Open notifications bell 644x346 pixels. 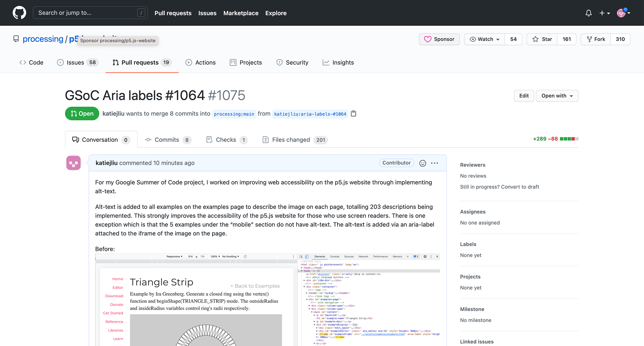pyautogui.click(x=588, y=13)
